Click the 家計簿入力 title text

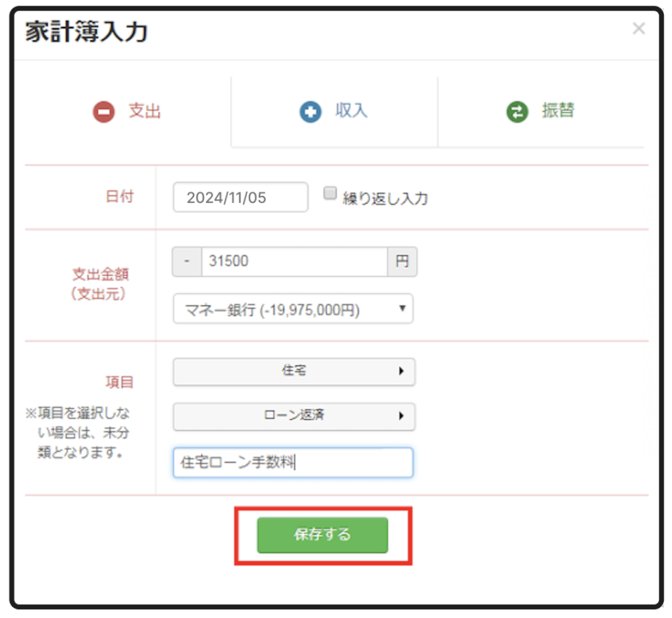tap(87, 32)
